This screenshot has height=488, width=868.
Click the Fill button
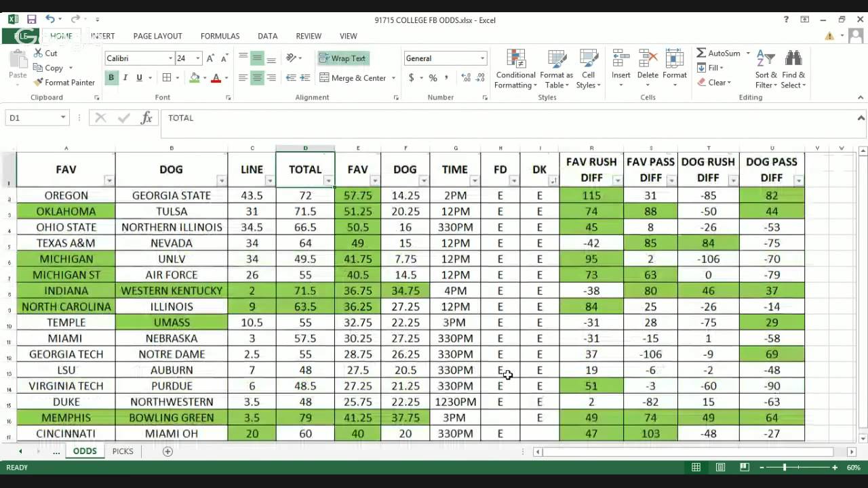click(x=710, y=68)
